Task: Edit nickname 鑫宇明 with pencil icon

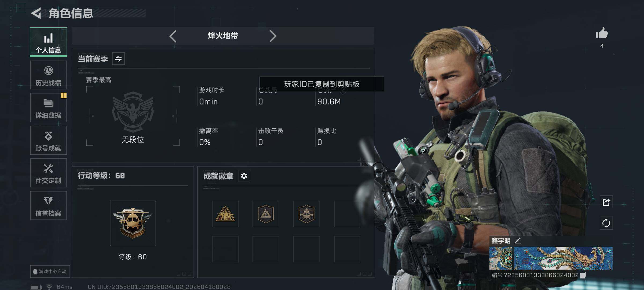Action: coord(518,241)
